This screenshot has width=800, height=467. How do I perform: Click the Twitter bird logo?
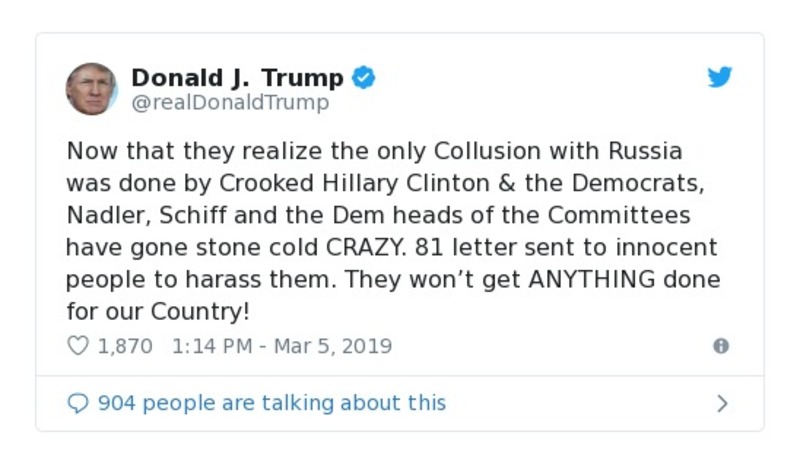(720, 78)
